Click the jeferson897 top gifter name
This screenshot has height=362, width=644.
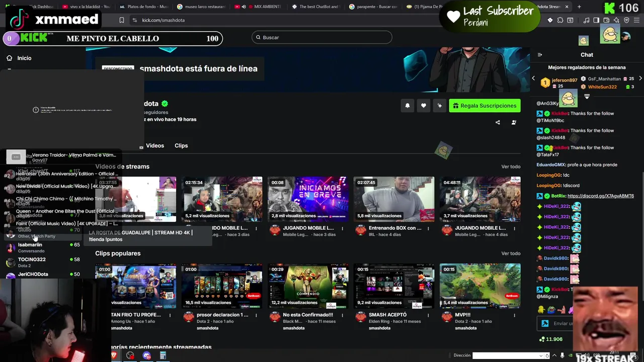565,80
